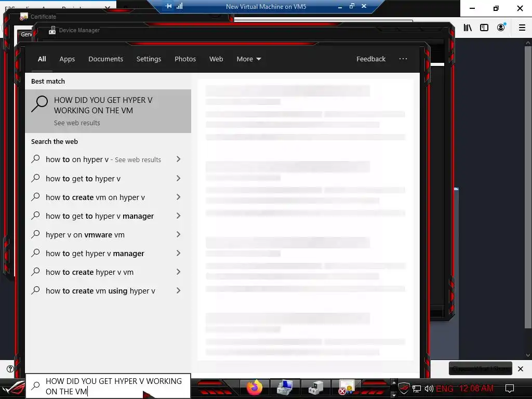532x399 pixels.
Task: Click the help question mark icon at bottom left
Action: (x=10, y=369)
